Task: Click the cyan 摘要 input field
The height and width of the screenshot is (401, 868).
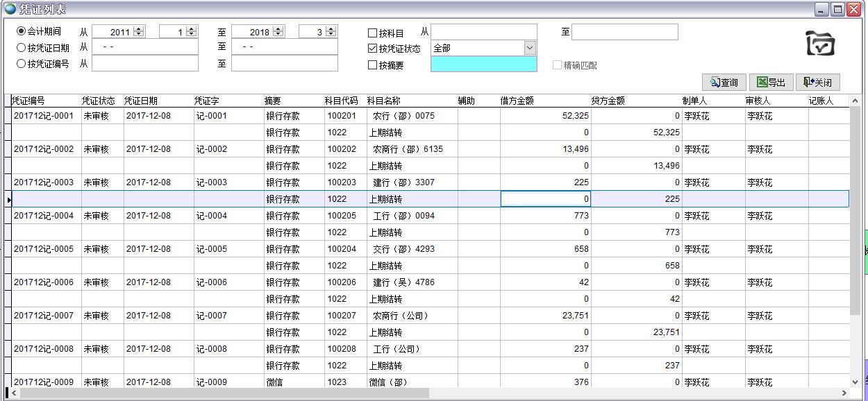Action: [483, 64]
